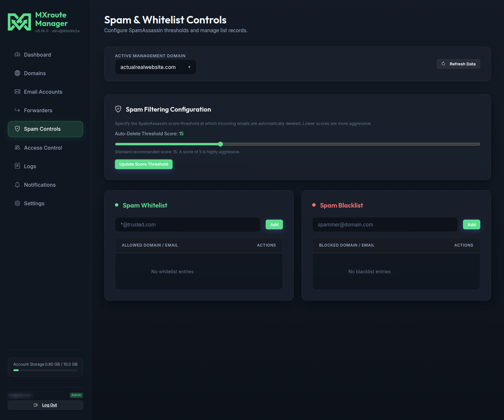The width and height of the screenshot is (504, 420).
Task: Click the Admin badge
Action: point(77,395)
